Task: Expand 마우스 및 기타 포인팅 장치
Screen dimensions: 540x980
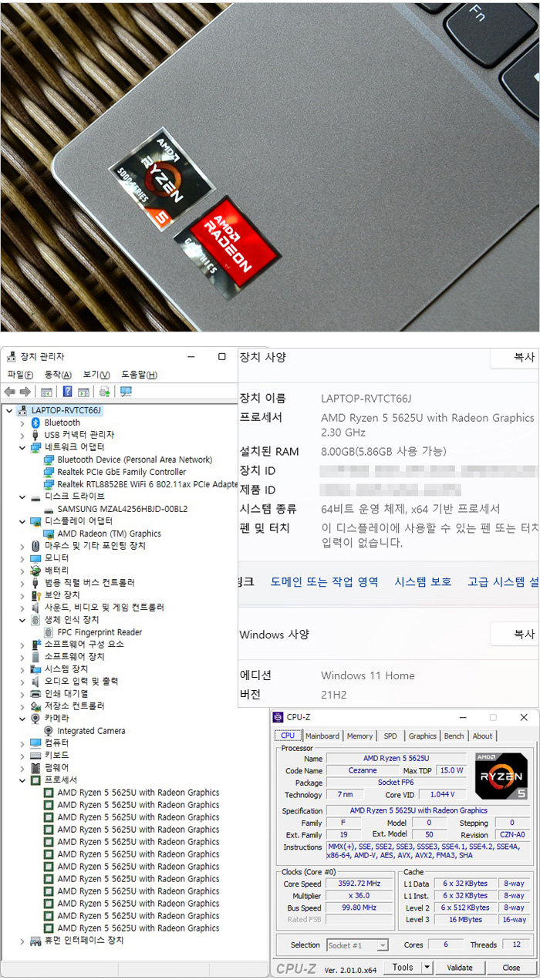Action: pos(22,546)
